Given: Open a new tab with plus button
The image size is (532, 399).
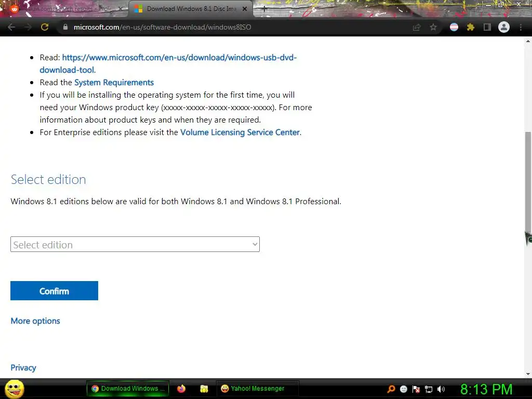Looking at the screenshot, I should pos(264,9).
